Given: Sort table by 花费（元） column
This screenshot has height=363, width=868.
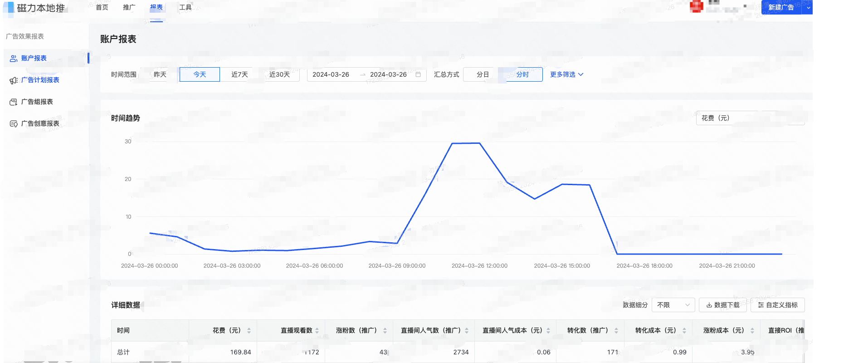Looking at the screenshot, I should (x=249, y=331).
